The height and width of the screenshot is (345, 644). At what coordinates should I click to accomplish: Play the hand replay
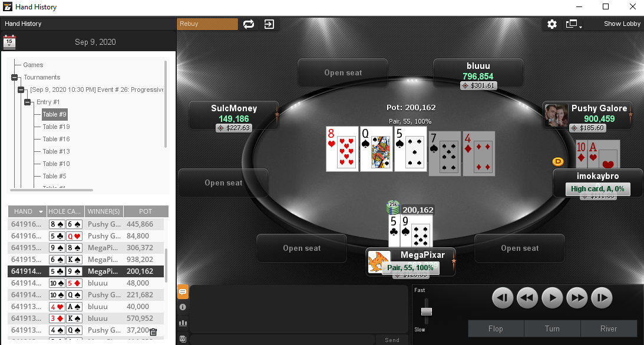click(x=552, y=298)
